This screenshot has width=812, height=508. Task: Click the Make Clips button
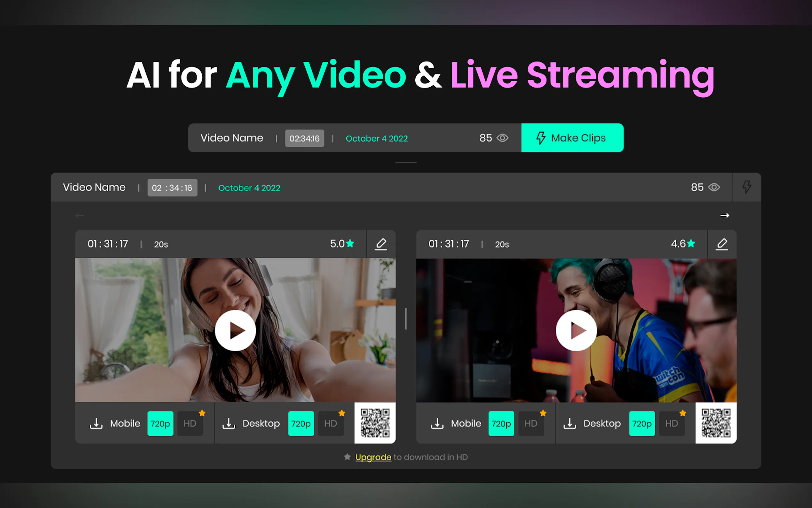click(572, 138)
